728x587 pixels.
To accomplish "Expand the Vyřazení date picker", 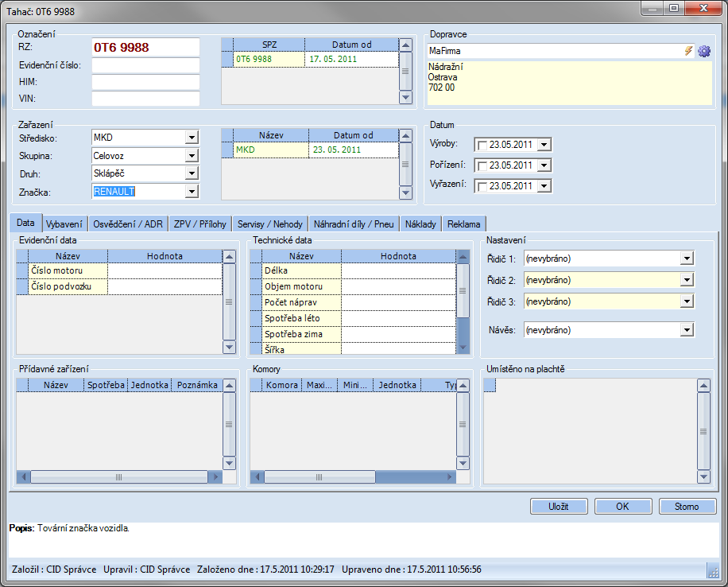I will pyautogui.click(x=544, y=186).
